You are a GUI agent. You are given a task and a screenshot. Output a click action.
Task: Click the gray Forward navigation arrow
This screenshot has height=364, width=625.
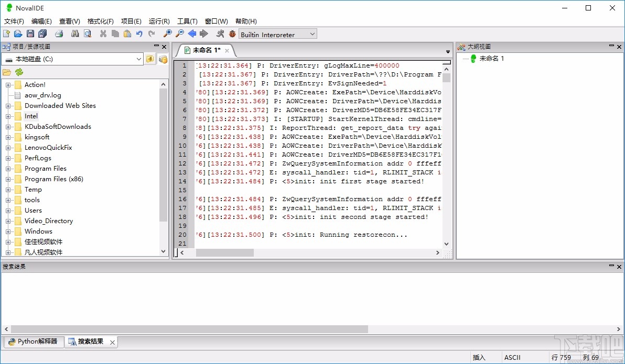pyautogui.click(x=203, y=34)
